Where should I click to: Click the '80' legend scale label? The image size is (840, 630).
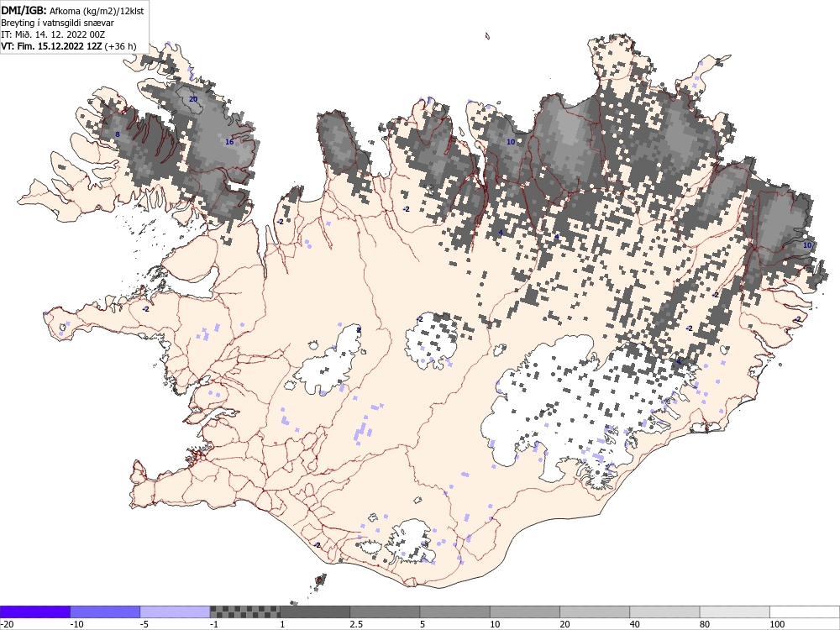(705, 624)
